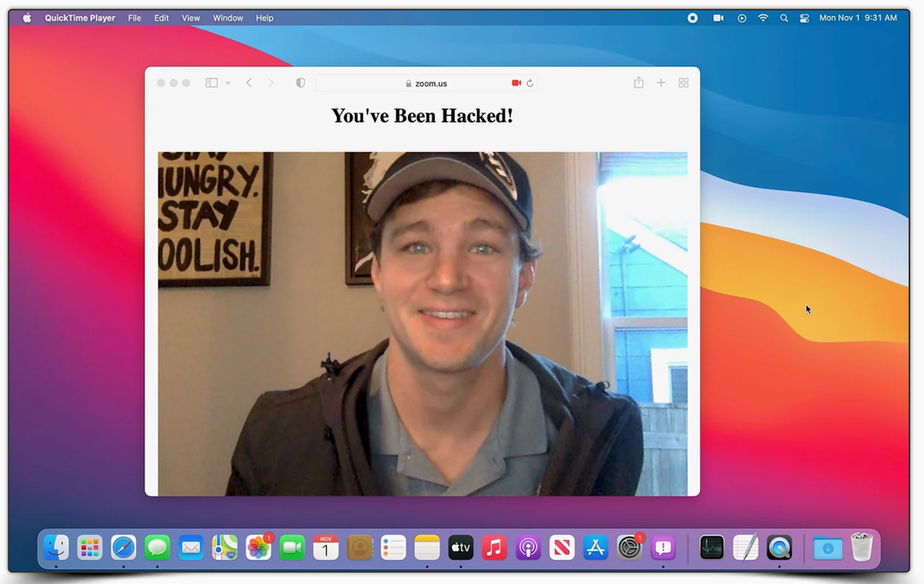Click the Safari sidebar toggle icon

[212, 83]
